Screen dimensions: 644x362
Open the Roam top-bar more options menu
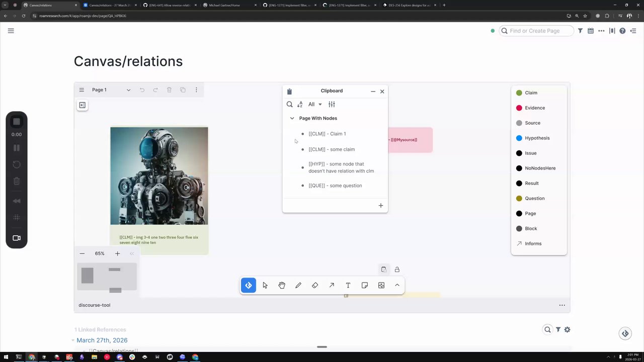pos(601,31)
